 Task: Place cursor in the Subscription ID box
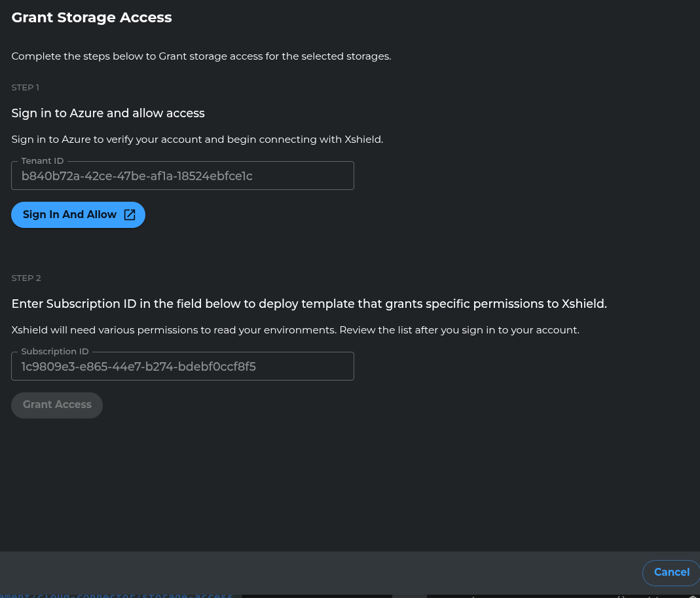coord(183,366)
